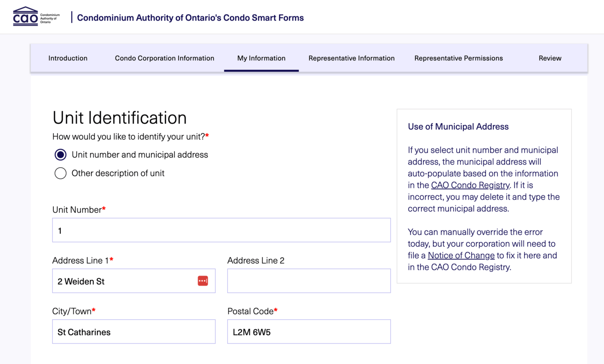
Task: Click the Unit Identification heading
Action: click(x=120, y=118)
